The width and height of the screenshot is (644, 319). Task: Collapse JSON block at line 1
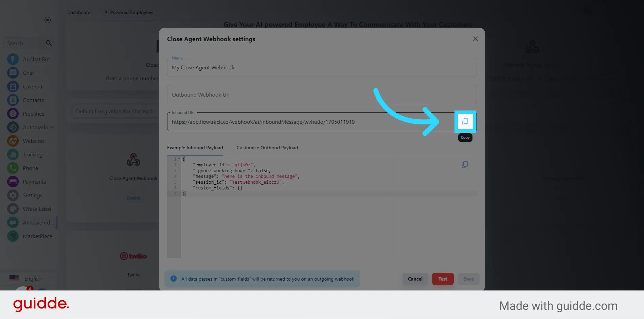coord(179,159)
